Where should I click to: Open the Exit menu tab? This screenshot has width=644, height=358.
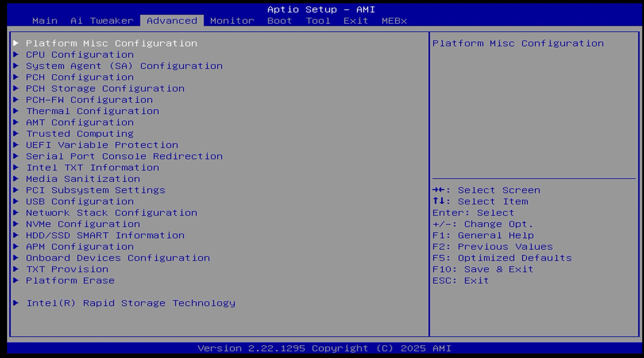356,21
